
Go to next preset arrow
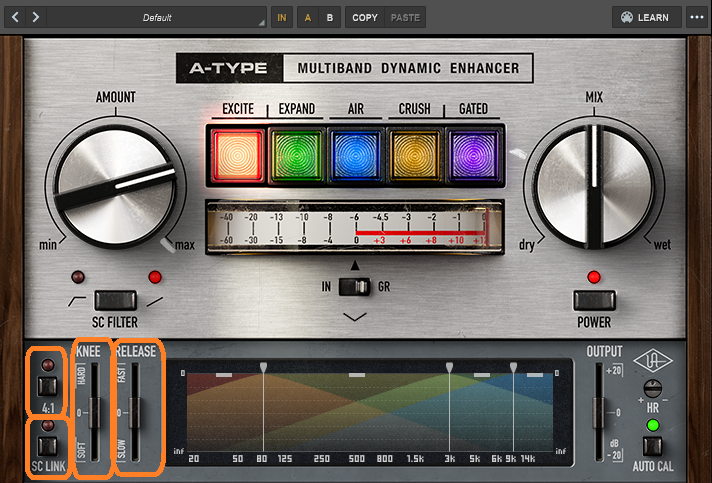[36, 17]
